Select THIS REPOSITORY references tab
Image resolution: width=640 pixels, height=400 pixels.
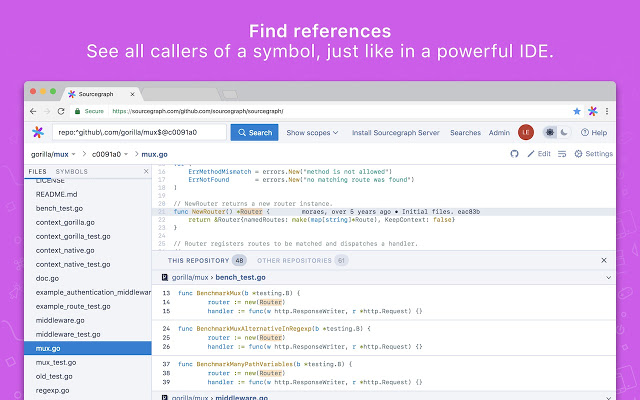207,260
